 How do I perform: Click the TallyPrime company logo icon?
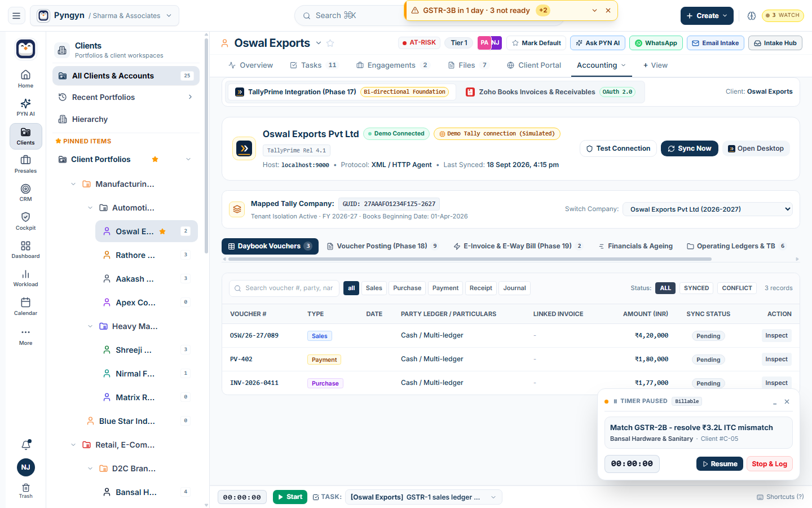coord(244,148)
